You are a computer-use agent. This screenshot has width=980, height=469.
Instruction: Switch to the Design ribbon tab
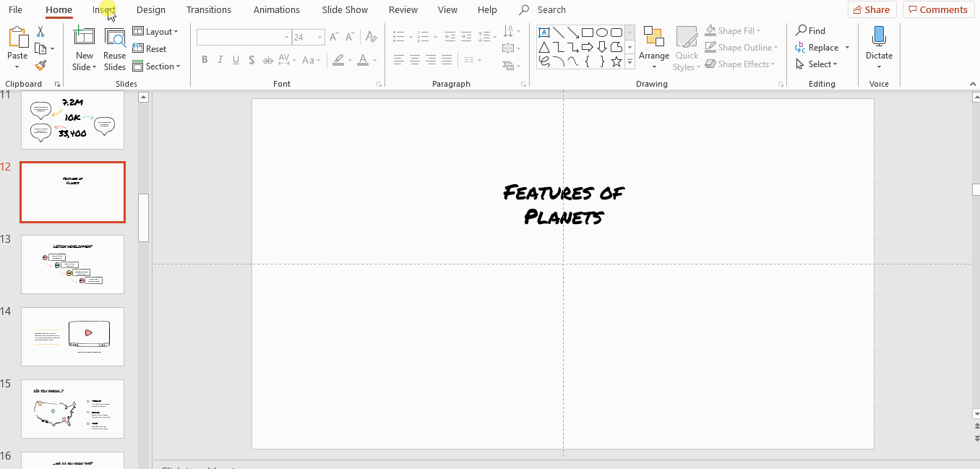click(x=151, y=9)
